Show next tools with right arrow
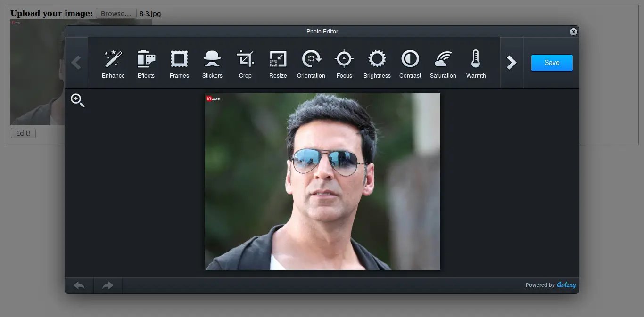Image resolution: width=644 pixels, height=317 pixels. tap(512, 63)
